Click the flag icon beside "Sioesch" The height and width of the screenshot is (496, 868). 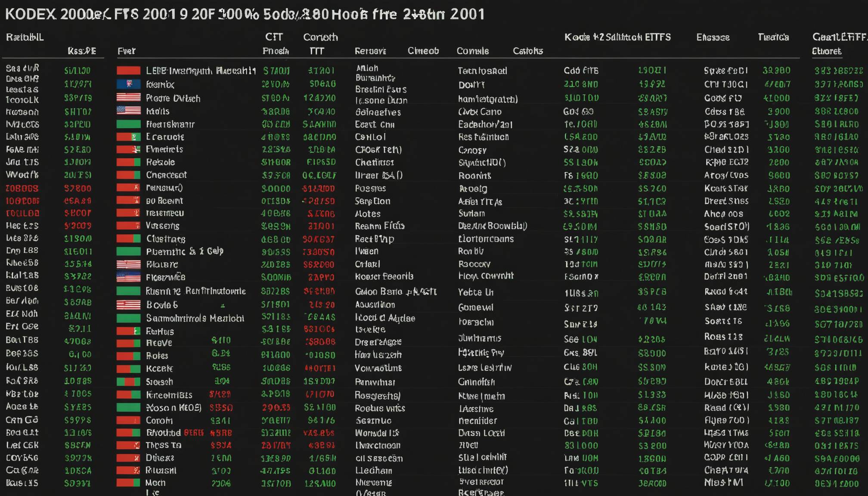[128, 382]
